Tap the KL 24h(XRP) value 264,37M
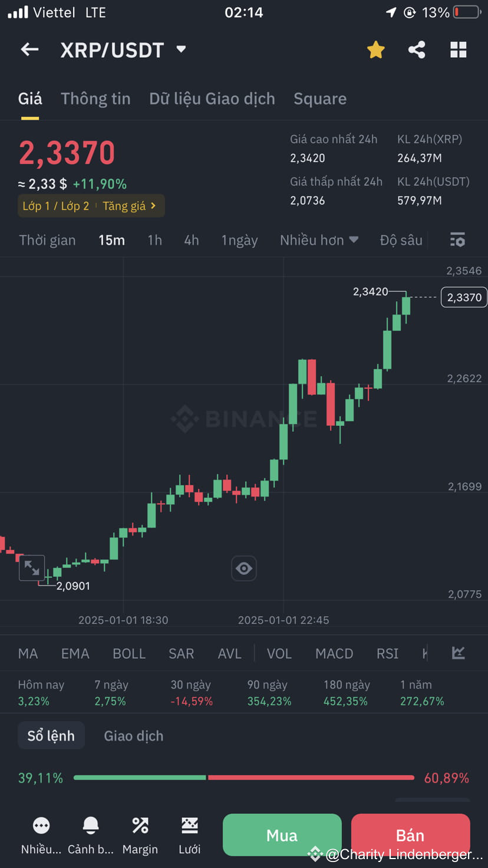 420,158
